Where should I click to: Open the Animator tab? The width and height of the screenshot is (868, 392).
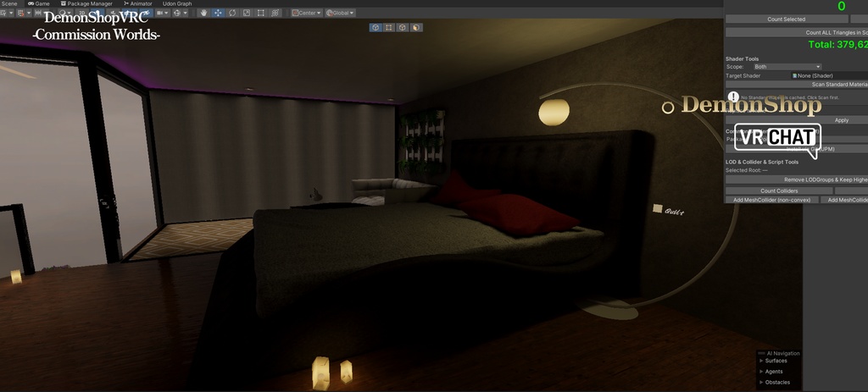(x=138, y=3)
